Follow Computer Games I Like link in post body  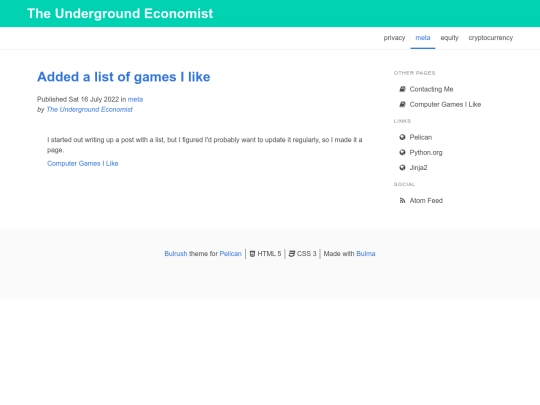click(83, 164)
